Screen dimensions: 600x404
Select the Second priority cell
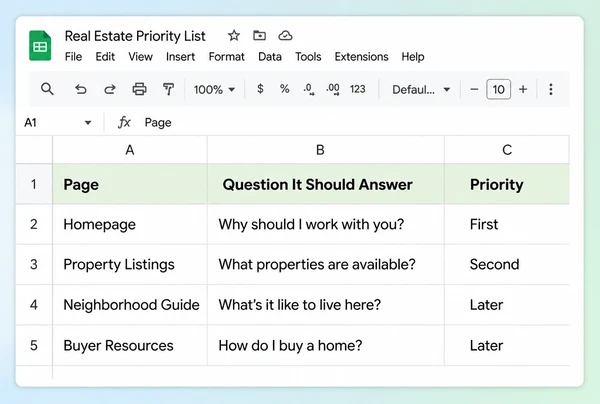point(507,264)
